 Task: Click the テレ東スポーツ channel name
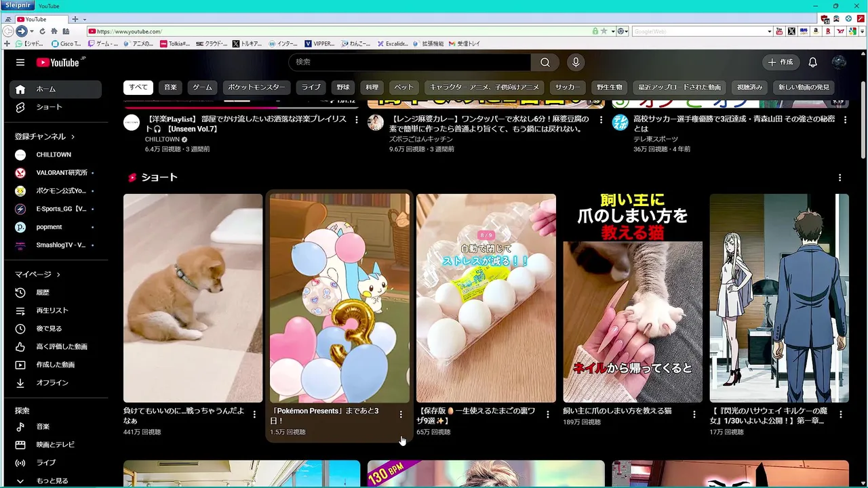tap(656, 139)
